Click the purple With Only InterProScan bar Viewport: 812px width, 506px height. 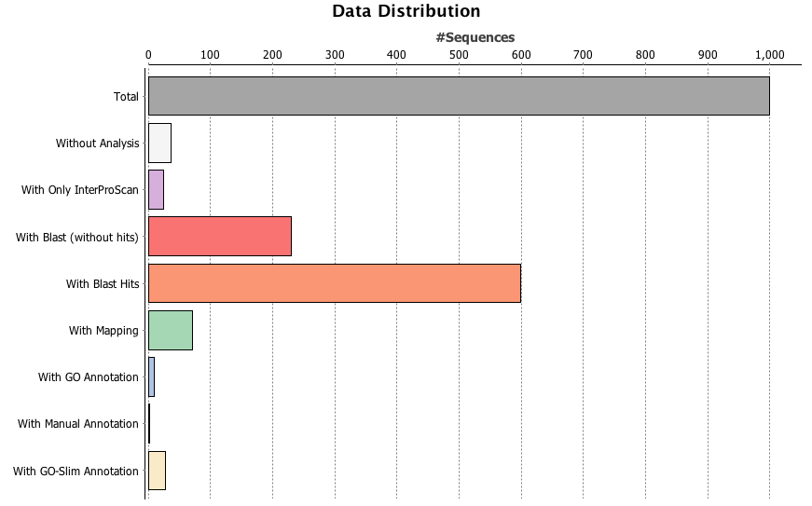pos(156,190)
